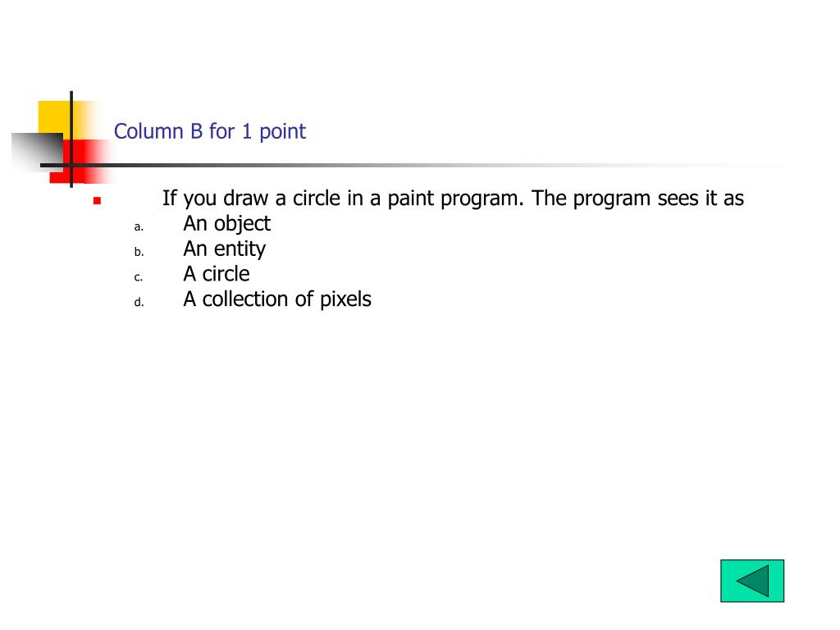
Task: Select answer 'An object'
Action: [x=226, y=224]
